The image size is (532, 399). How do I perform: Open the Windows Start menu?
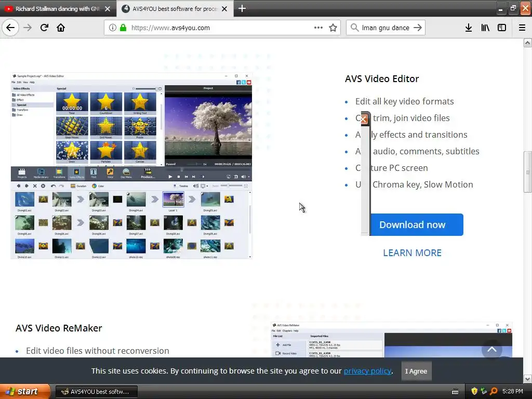tap(25, 392)
